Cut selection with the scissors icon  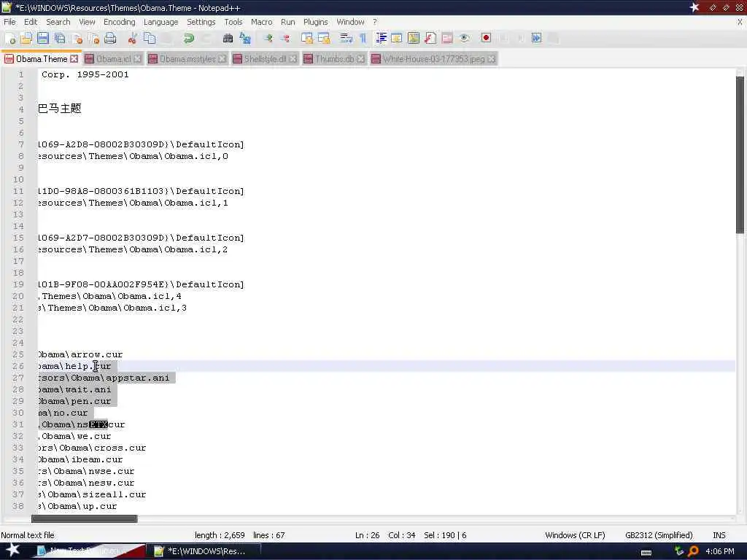pyautogui.click(x=133, y=39)
